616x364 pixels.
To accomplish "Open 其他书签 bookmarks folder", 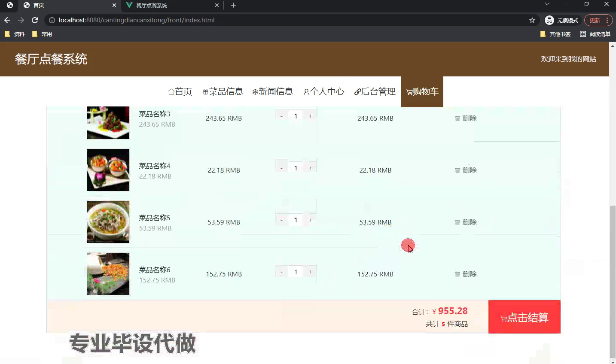I will tap(555, 34).
